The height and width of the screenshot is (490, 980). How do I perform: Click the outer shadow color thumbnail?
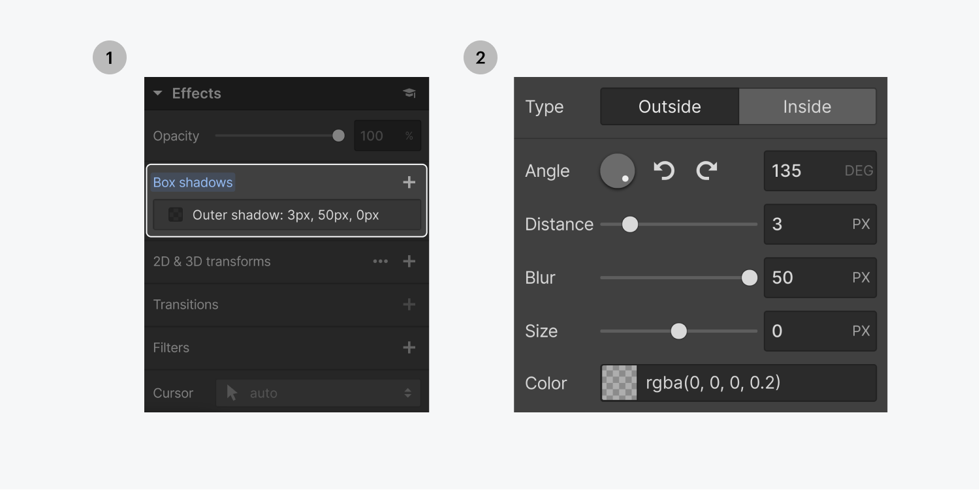[x=176, y=215]
